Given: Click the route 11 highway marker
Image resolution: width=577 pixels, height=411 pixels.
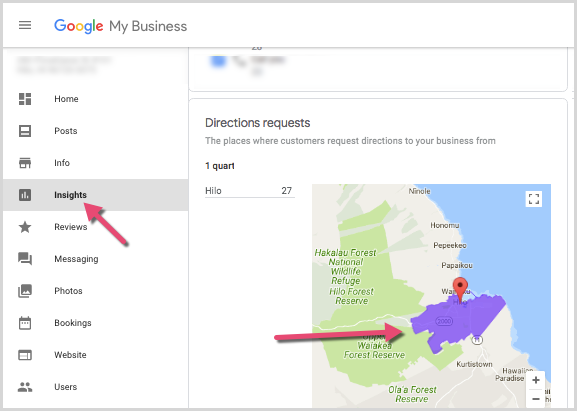Looking at the screenshot, I should click(x=477, y=340).
